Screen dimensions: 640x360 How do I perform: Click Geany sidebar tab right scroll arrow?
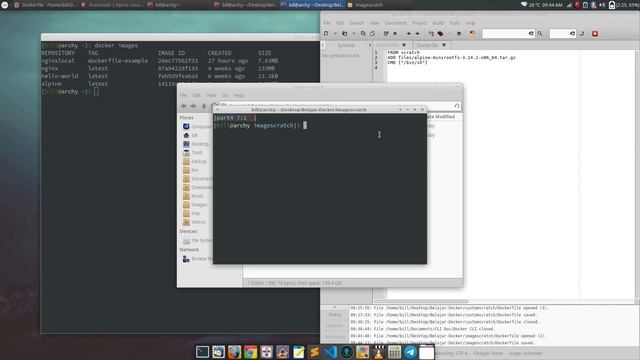pyautogui.click(x=370, y=45)
